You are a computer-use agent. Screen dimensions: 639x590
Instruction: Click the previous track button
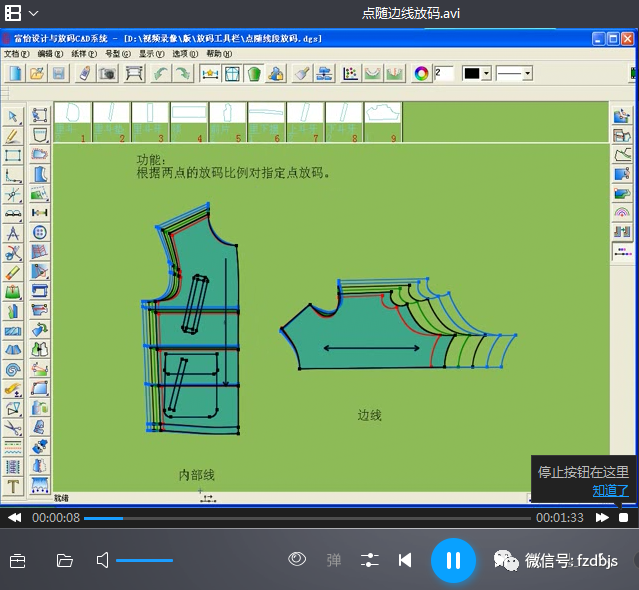pos(405,560)
